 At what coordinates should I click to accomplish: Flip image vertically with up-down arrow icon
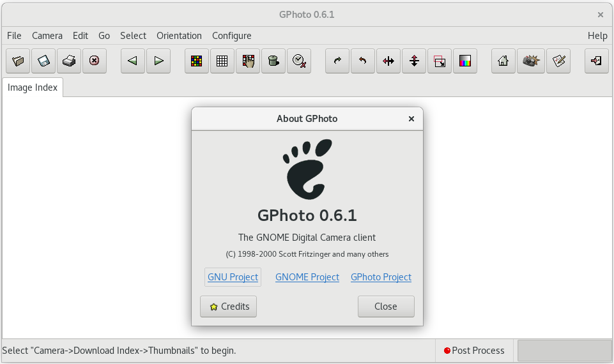pos(414,61)
